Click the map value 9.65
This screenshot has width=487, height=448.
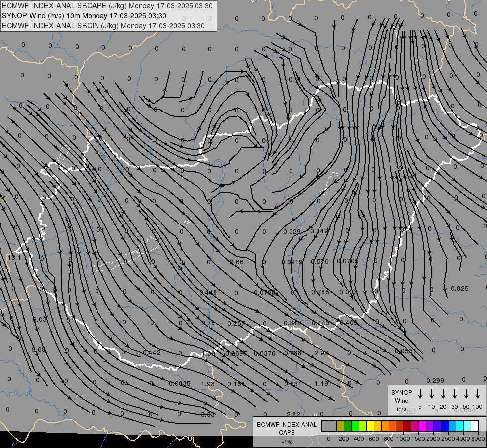tap(39, 350)
